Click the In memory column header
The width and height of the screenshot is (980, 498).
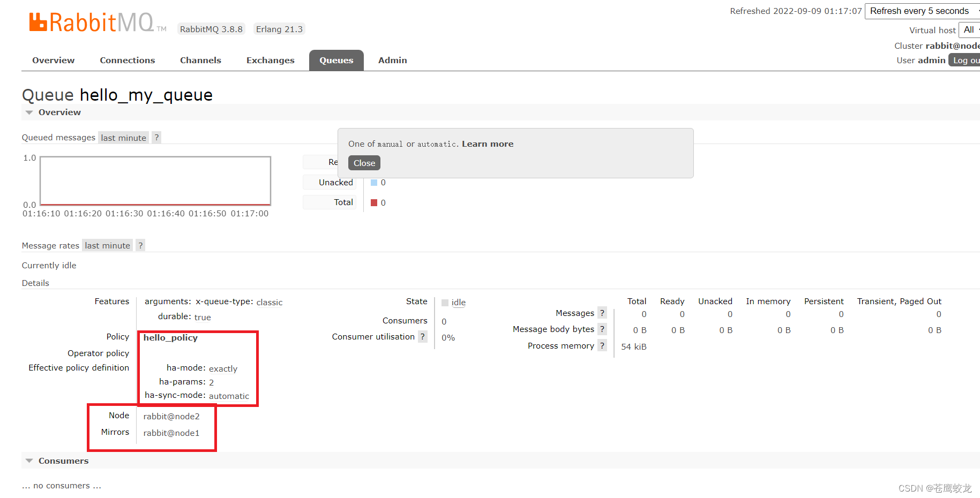coord(768,301)
